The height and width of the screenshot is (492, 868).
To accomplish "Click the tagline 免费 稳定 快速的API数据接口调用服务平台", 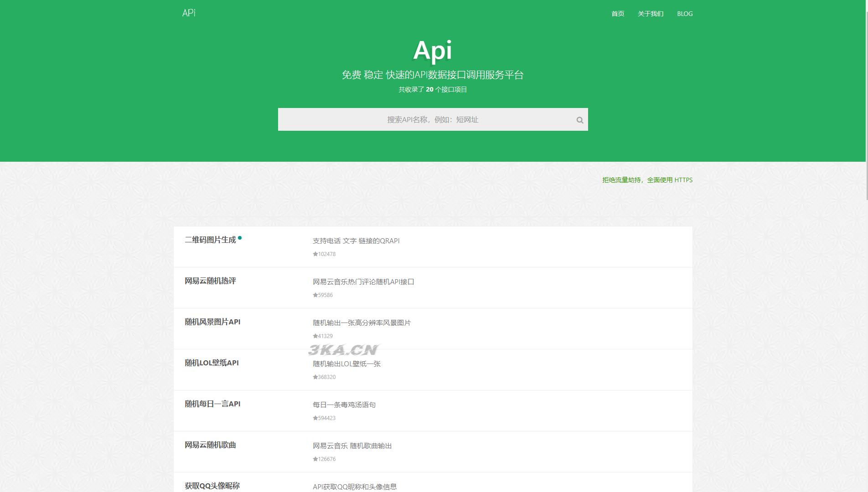I will coord(433,75).
